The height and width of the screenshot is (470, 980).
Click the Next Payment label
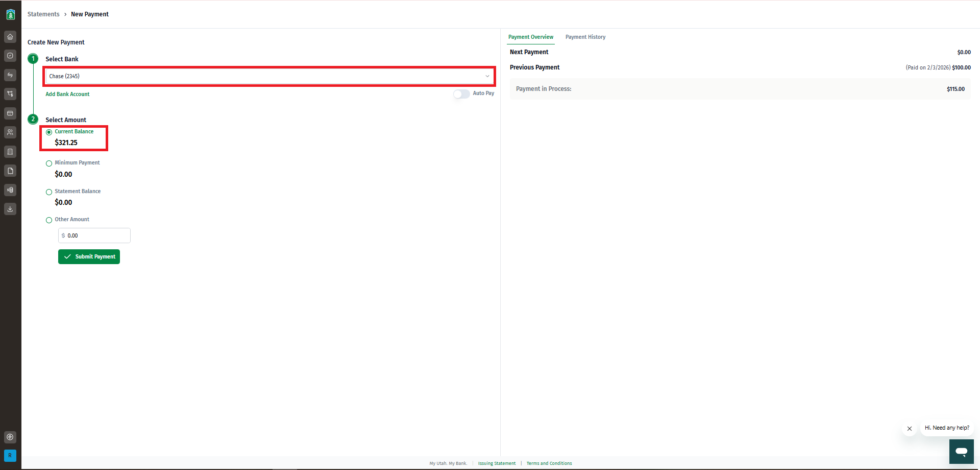click(529, 52)
